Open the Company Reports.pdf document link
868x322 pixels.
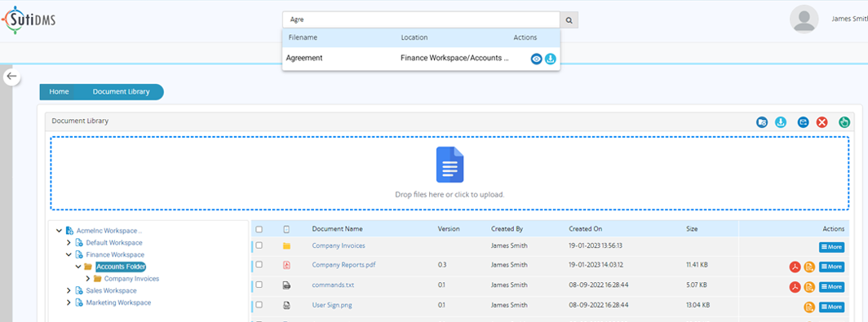click(x=344, y=265)
